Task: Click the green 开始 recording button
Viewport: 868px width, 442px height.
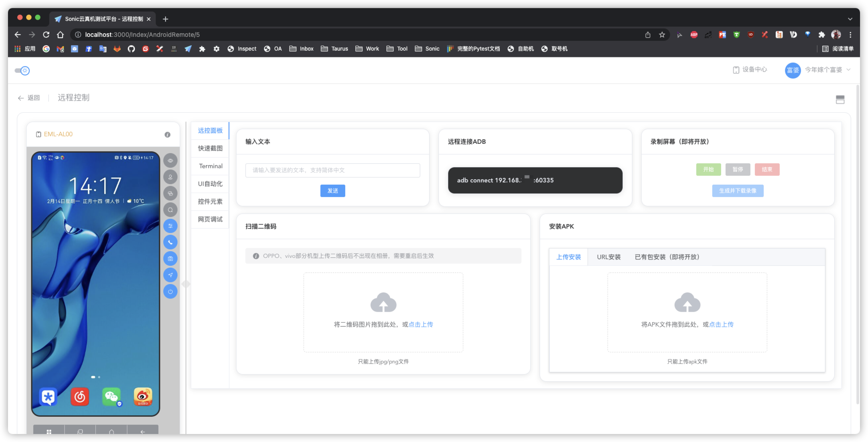Action: click(x=708, y=170)
